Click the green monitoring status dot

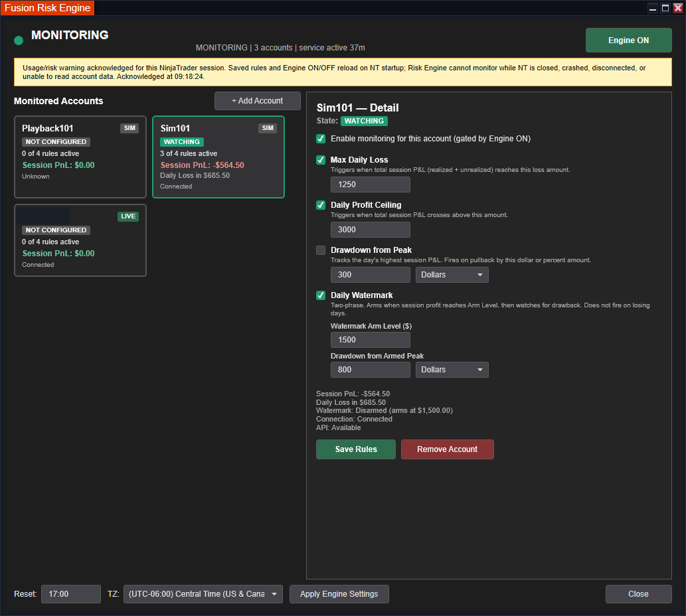click(x=19, y=40)
